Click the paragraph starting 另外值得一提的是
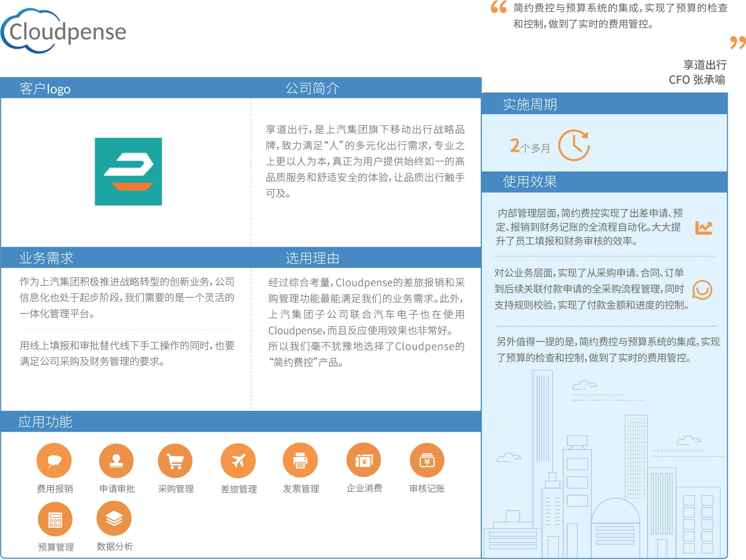The height and width of the screenshot is (560, 746). point(608,349)
